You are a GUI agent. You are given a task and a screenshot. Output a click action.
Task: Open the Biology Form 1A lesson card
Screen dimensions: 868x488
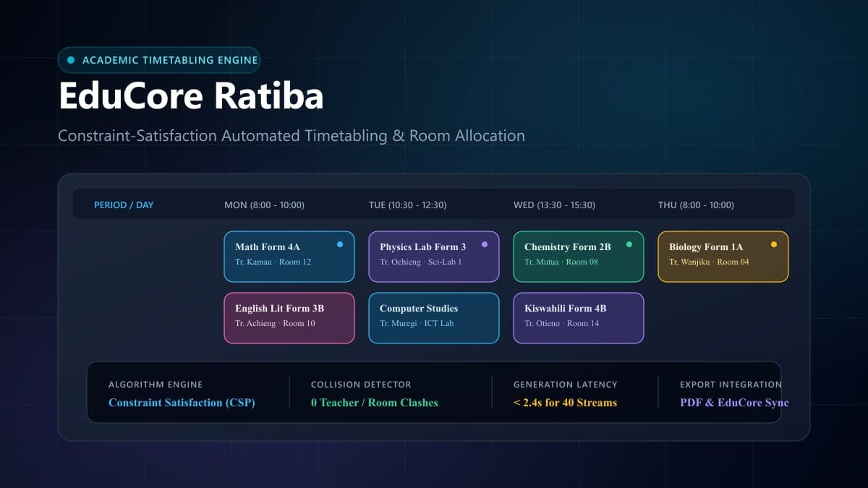[723, 257]
